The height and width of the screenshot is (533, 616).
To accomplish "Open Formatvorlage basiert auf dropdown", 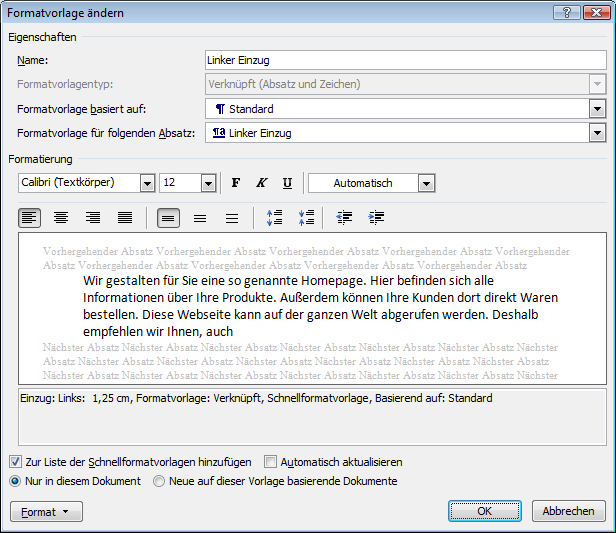I will pos(597,109).
